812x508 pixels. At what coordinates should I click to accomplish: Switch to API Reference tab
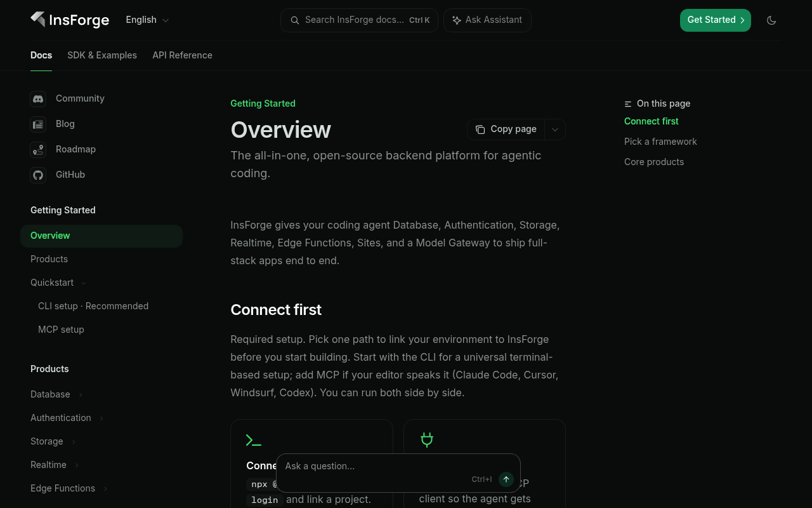pyautogui.click(x=182, y=55)
